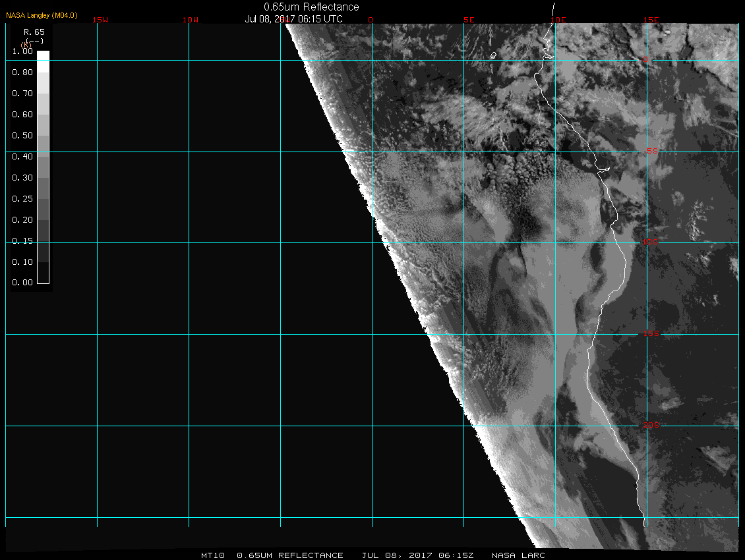The height and width of the screenshot is (560, 745).
Task: Click the 15S latitude label
Action: pyautogui.click(x=651, y=334)
